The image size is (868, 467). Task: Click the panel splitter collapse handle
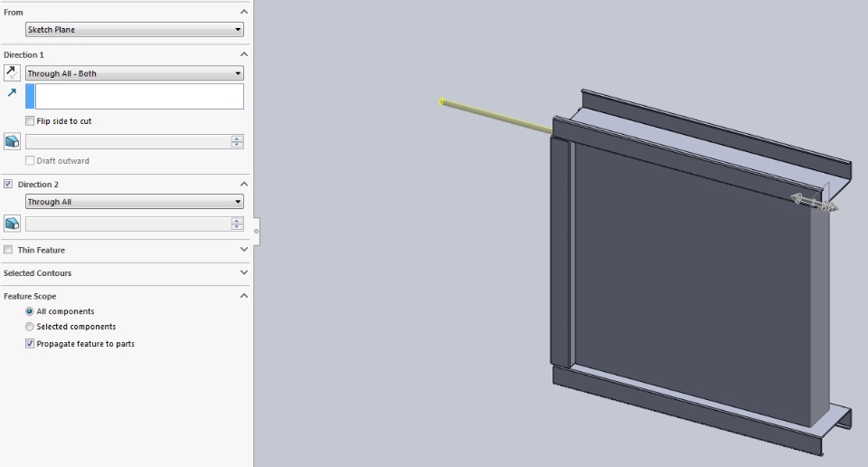[x=256, y=231]
